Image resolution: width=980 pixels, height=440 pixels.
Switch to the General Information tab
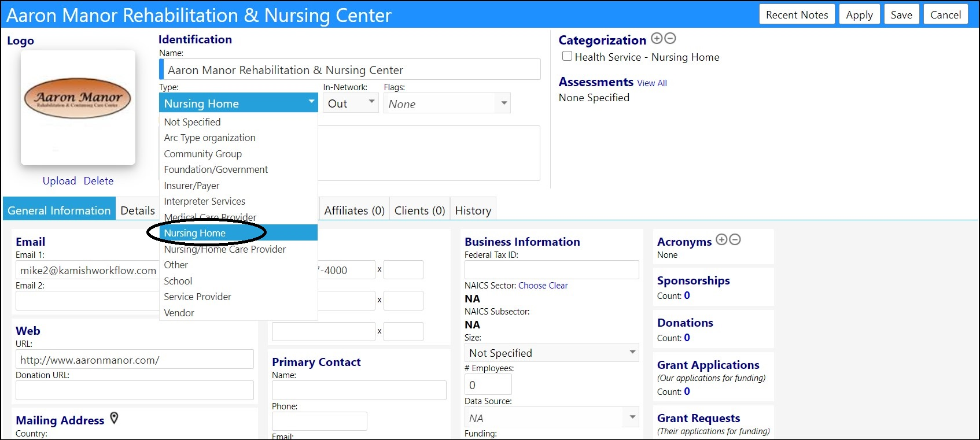tap(59, 210)
